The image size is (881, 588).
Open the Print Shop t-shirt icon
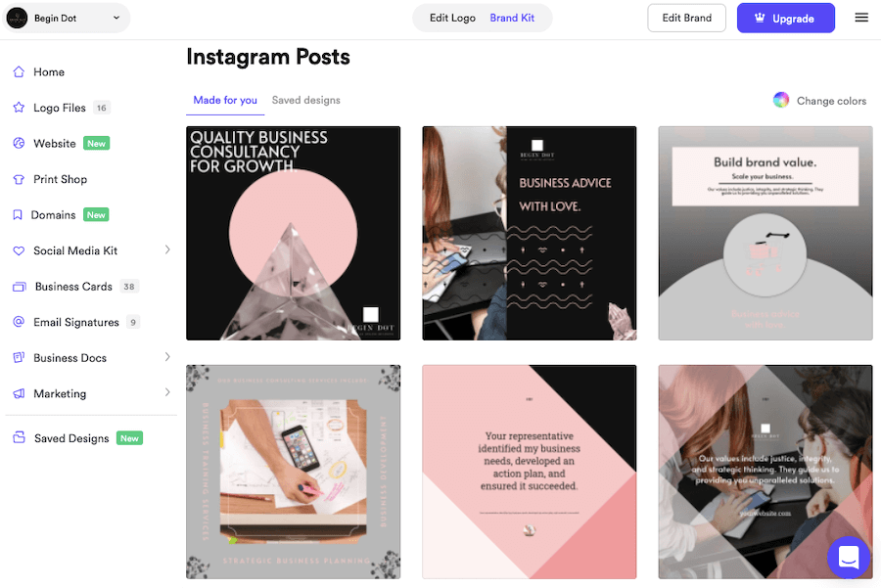(x=19, y=179)
